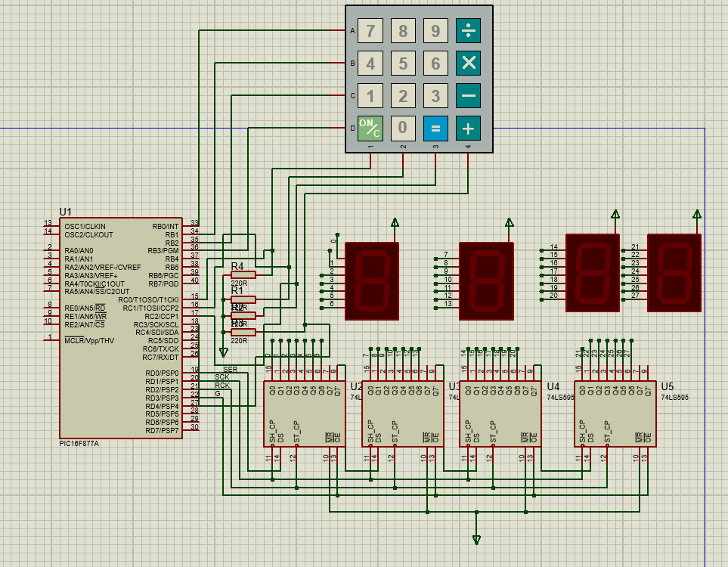Click the SER net label
This screenshot has width=728, height=567.
(231, 370)
